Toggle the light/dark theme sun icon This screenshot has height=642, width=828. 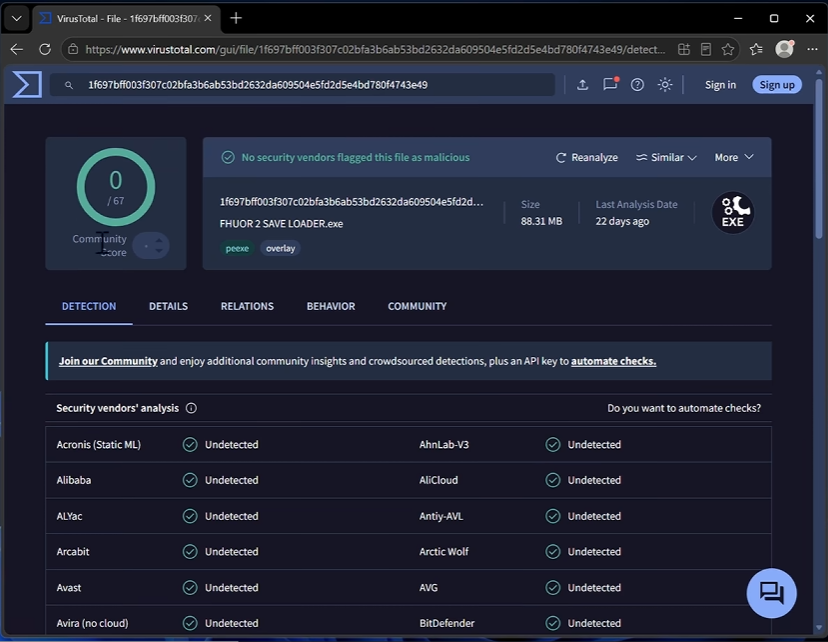[665, 84]
